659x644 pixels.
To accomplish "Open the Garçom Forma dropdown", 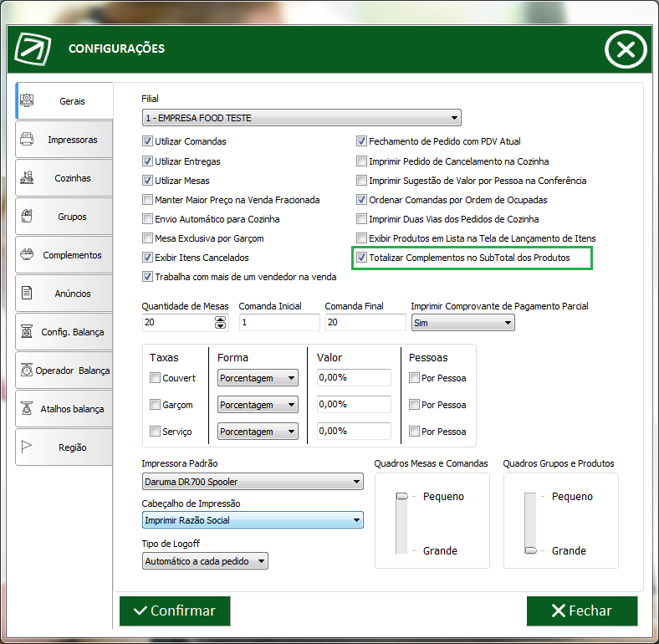I will [x=258, y=405].
